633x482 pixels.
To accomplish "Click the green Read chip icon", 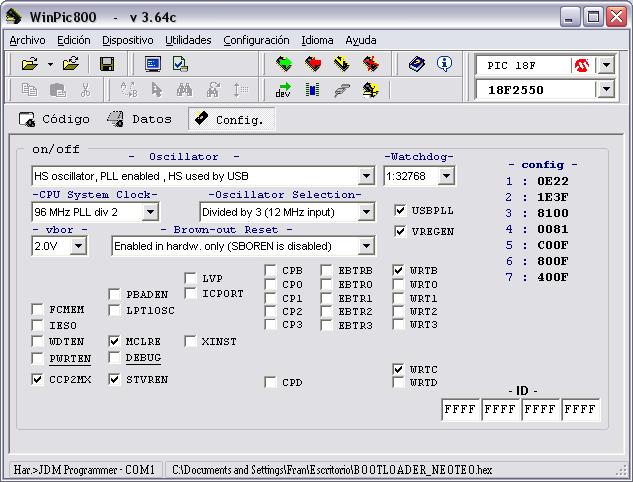I will pos(284,64).
